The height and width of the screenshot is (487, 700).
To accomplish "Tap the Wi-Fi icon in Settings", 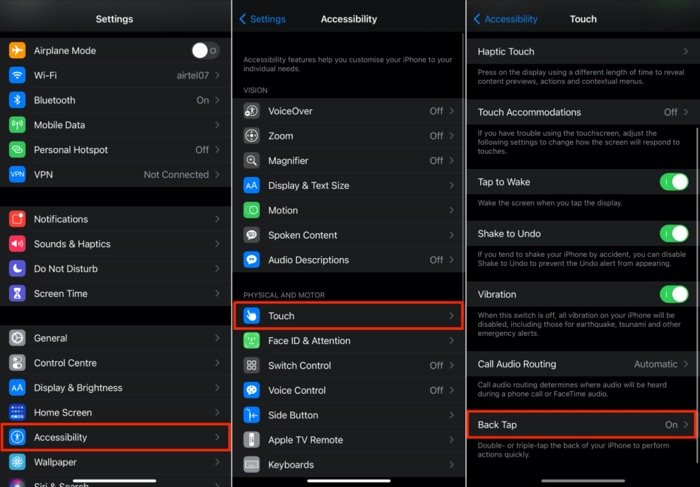I will 17,75.
